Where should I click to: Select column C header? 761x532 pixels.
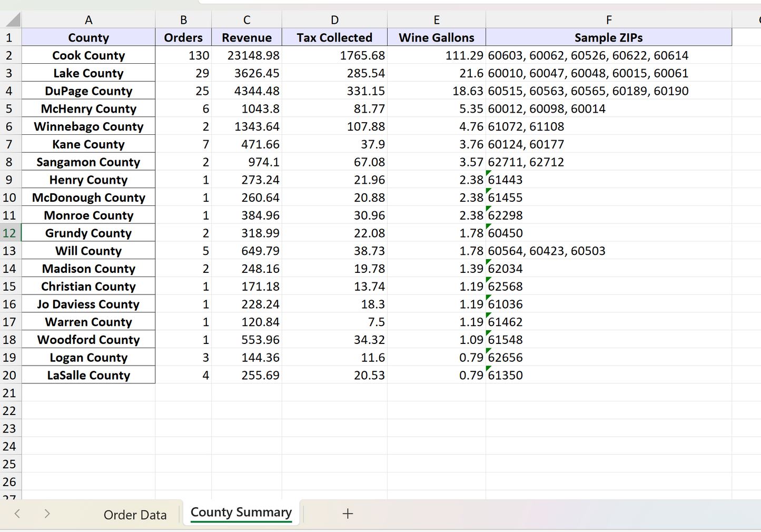pyautogui.click(x=246, y=20)
